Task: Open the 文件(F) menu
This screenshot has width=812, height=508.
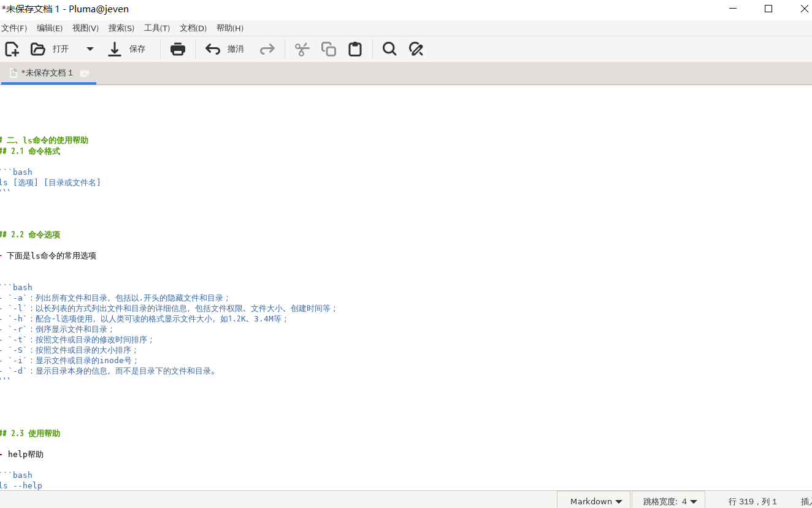Action: pos(14,28)
